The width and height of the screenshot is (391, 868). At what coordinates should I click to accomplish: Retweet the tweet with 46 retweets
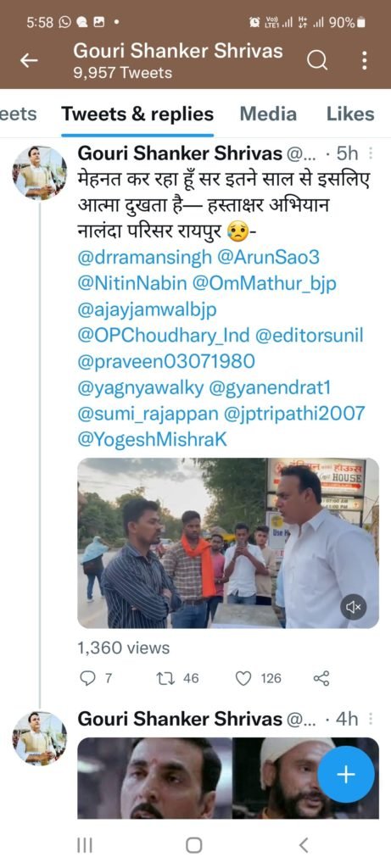pos(165,678)
